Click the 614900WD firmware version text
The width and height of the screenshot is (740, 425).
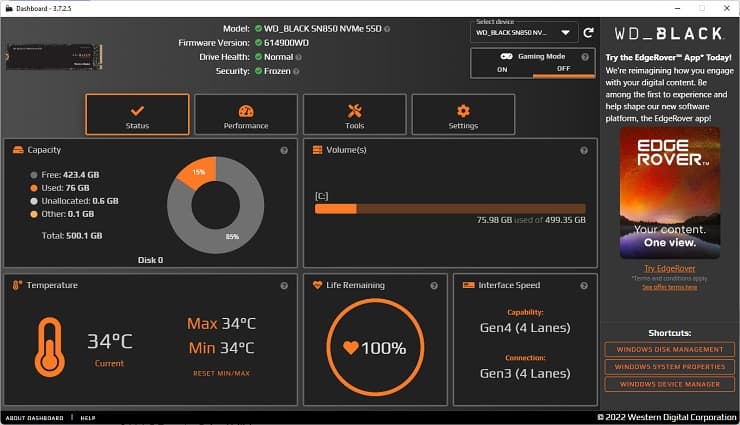286,43
